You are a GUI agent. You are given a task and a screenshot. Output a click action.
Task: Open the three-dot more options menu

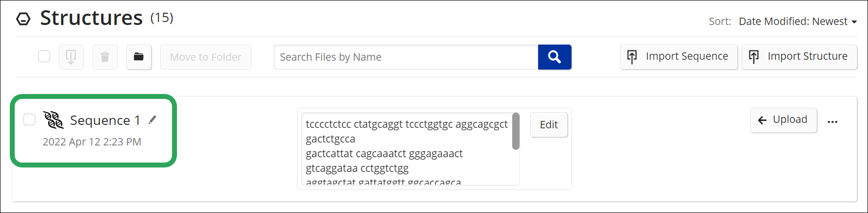click(832, 122)
